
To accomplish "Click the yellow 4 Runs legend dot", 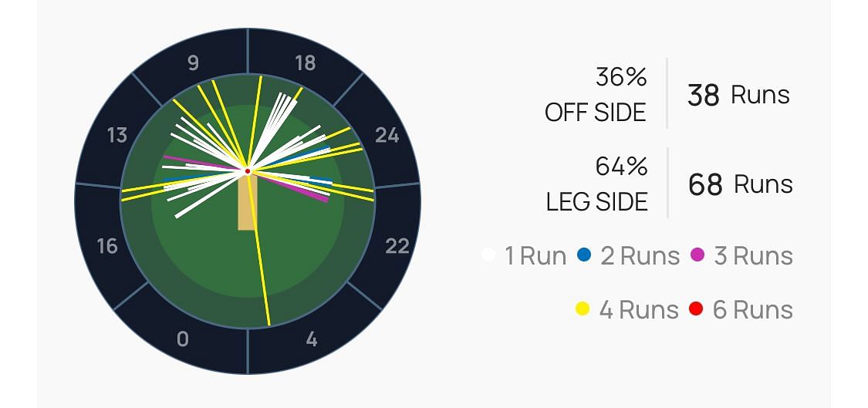I will 583,309.
